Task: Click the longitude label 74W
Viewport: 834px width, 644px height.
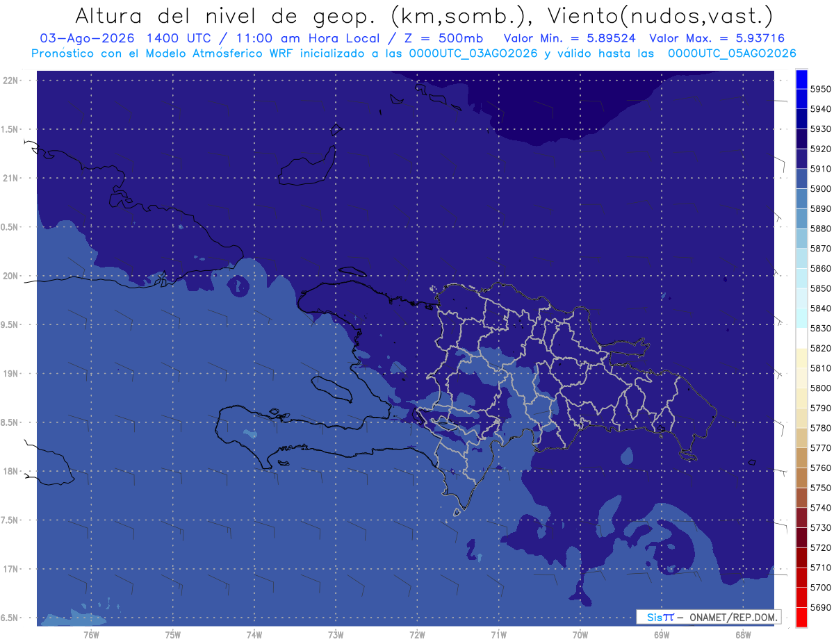Action: point(254,634)
